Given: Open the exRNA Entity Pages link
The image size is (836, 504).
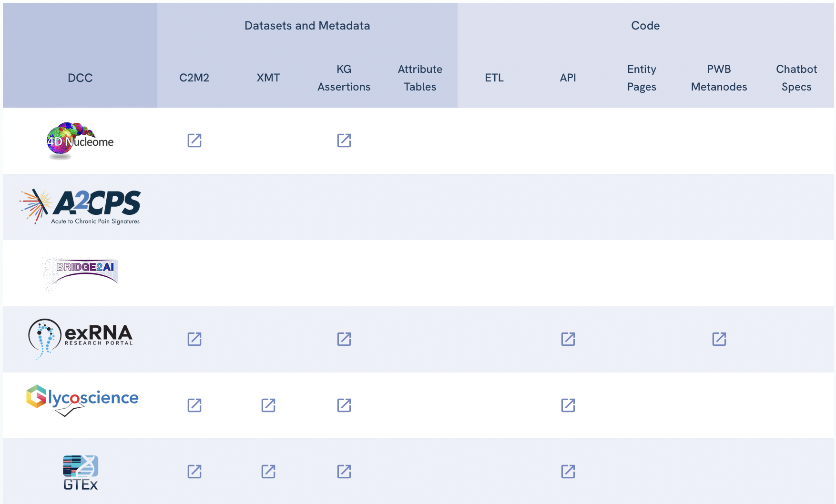Looking at the screenshot, I should pyautogui.click(x=719, y=339).
